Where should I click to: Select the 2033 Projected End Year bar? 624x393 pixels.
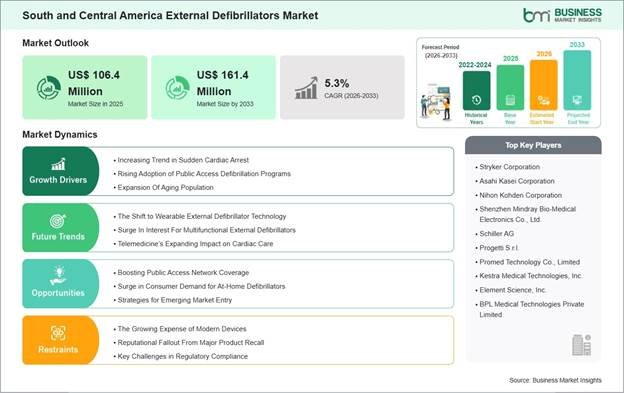[x=577, y=80]
